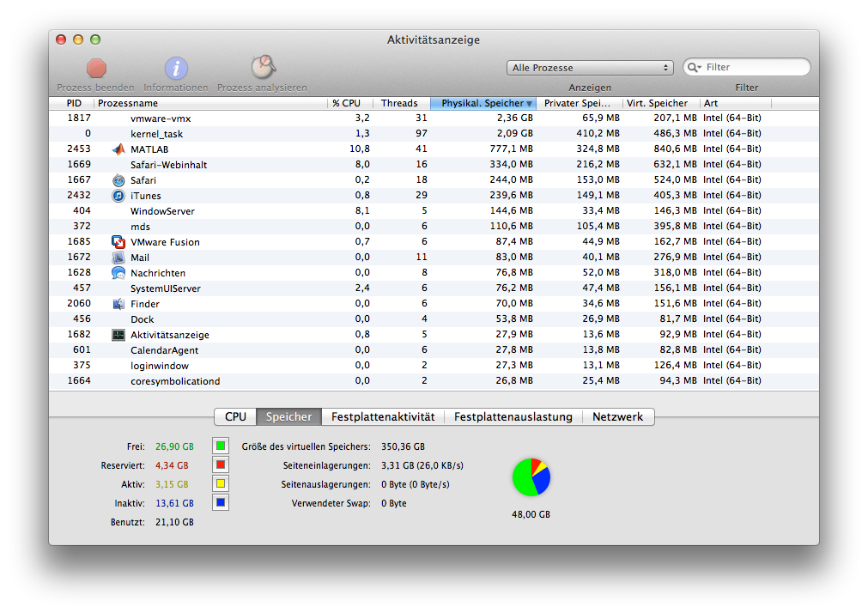
Task: Select the VMware Fusion icon row
Action: point(118,242)
